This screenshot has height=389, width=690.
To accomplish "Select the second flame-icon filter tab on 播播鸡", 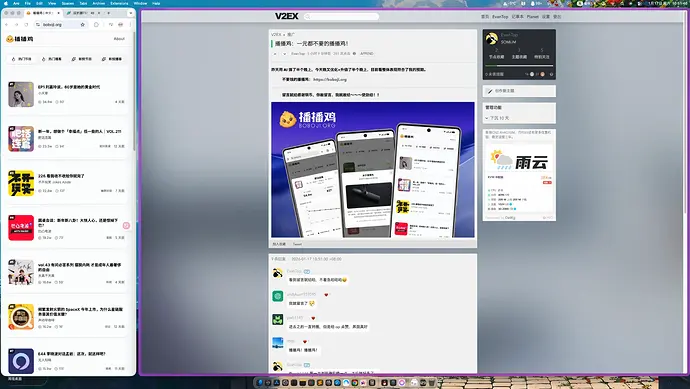I will [x=51, y=59].
